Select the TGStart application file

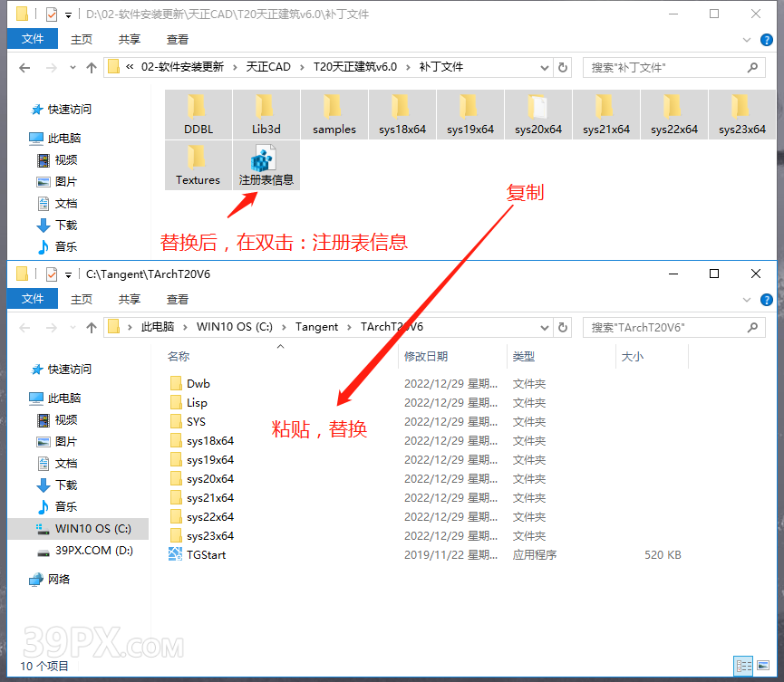205,554
